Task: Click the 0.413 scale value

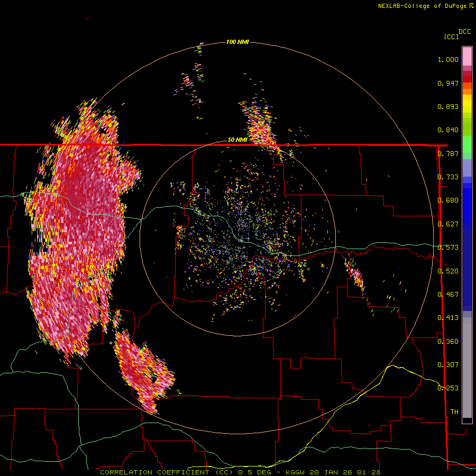Action: pyautogui.click(x=448, y=318)
